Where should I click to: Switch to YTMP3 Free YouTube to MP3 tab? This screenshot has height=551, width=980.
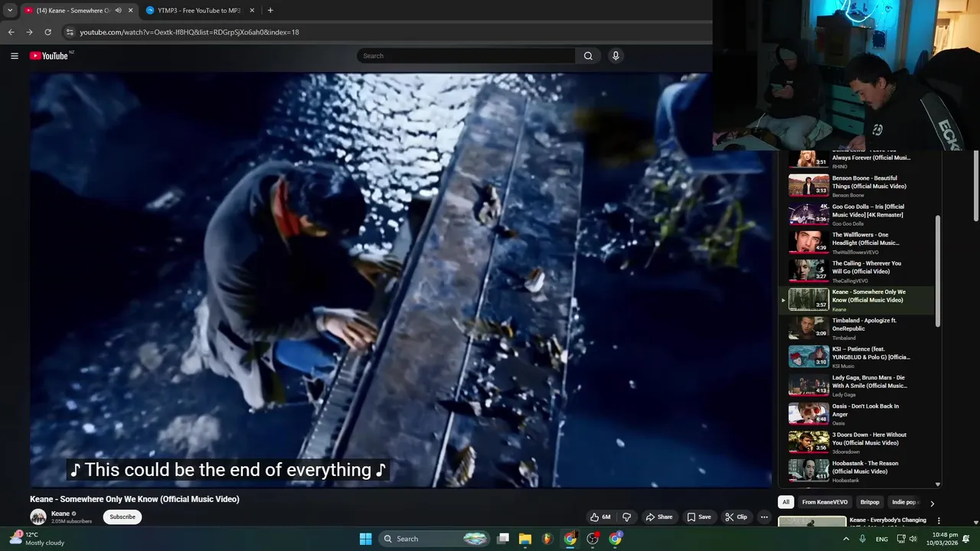click(x=198, y=11)
